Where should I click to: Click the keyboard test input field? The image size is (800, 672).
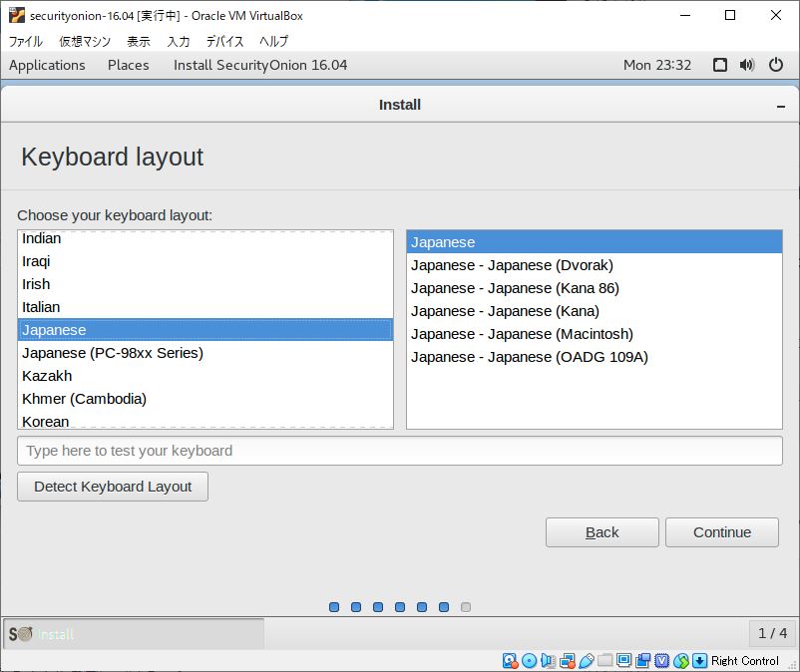point(399,451)
